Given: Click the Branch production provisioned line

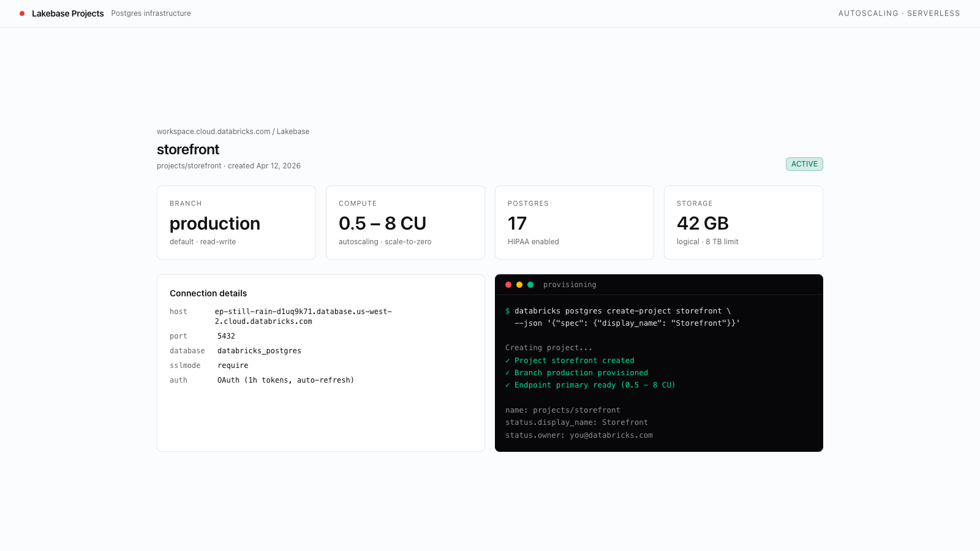Looking at the screenshot, I should pos(576,373).
